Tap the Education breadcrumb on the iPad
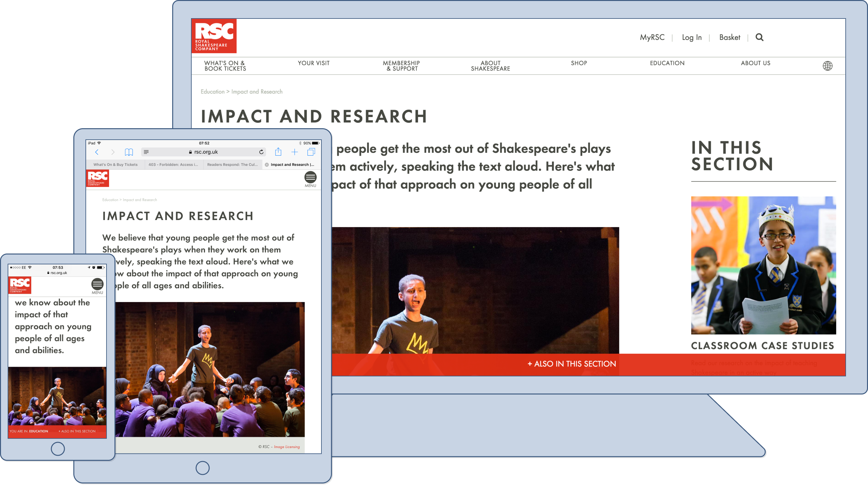 coord(110,200)
